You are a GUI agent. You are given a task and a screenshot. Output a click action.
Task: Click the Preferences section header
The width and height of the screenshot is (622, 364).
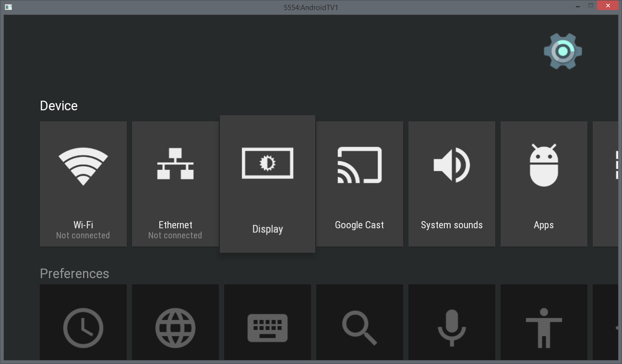click(x=74, y=273)
